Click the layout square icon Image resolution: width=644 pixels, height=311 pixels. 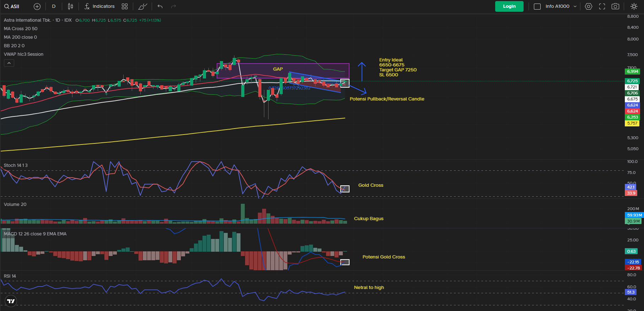pos(537,6)
